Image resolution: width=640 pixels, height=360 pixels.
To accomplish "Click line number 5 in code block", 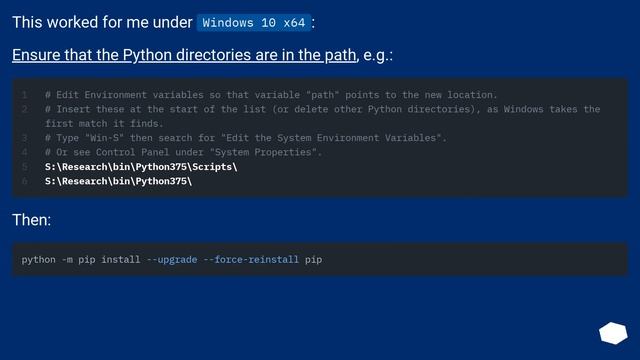I will point(24,167).
